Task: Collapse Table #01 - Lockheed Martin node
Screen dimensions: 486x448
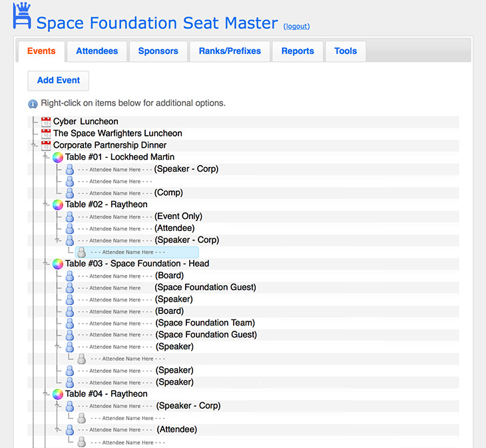Action: pos(46,157)
